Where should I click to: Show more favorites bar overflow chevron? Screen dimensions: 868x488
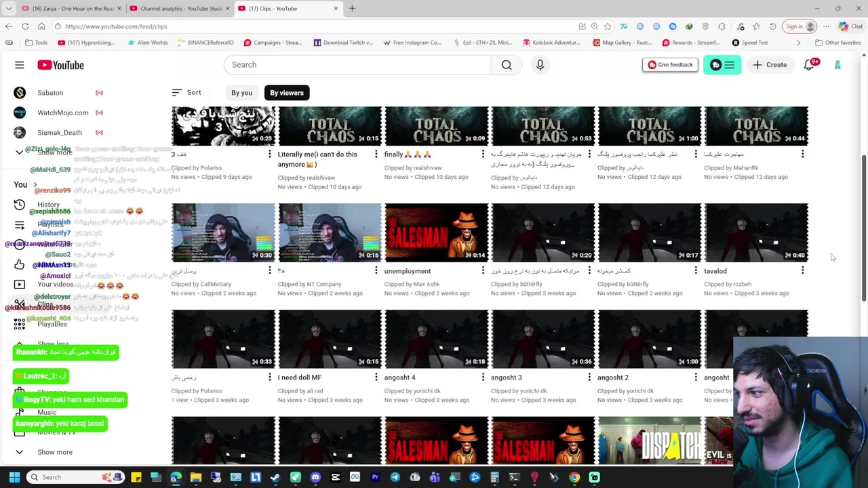(798, 43)
